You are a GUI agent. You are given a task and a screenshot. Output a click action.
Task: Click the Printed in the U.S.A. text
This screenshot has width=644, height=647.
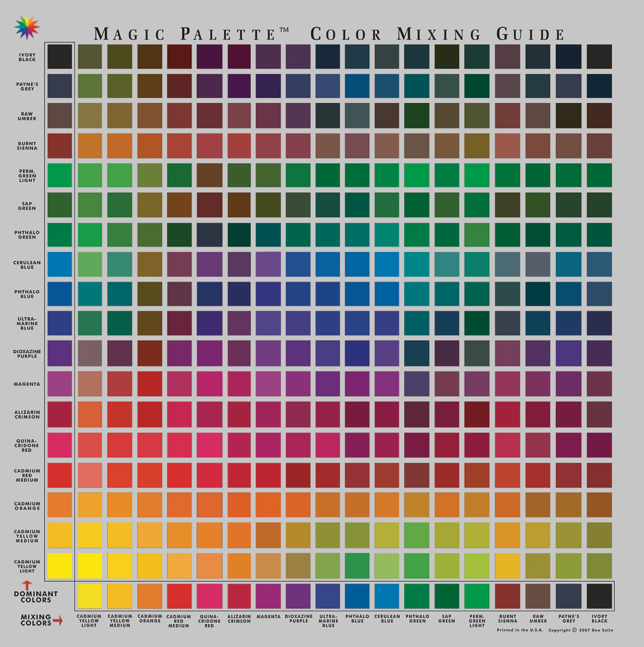pyautogui.click(x=521, y=630)
